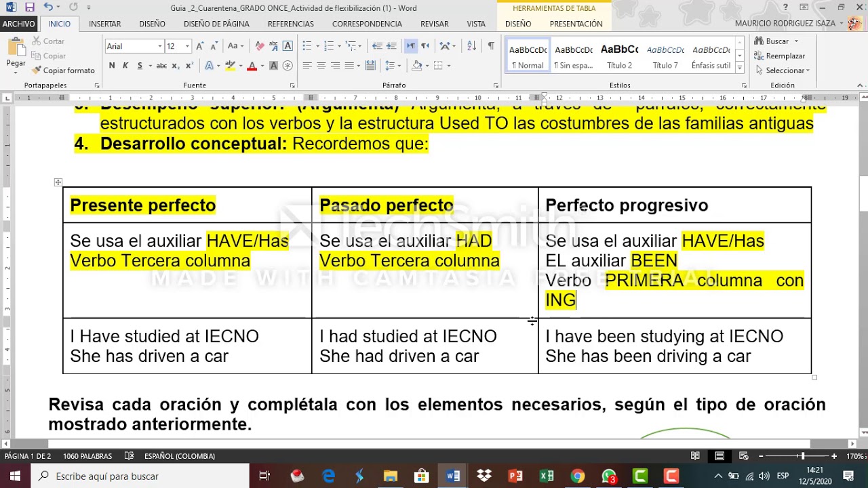Toggle left-to-right text direction

point(411,46)
